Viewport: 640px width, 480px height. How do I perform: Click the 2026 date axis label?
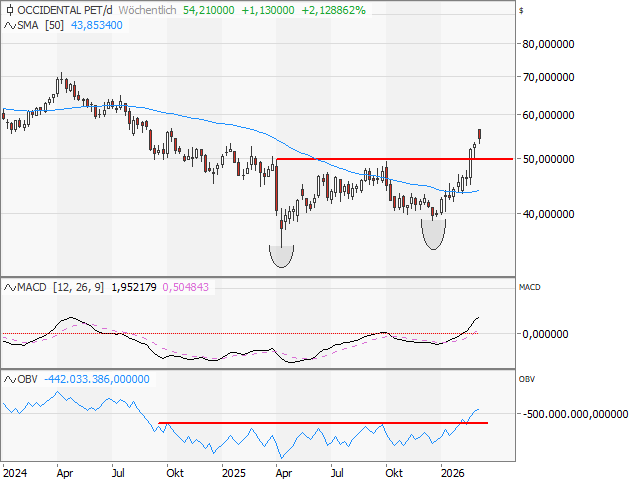point(453,473)
